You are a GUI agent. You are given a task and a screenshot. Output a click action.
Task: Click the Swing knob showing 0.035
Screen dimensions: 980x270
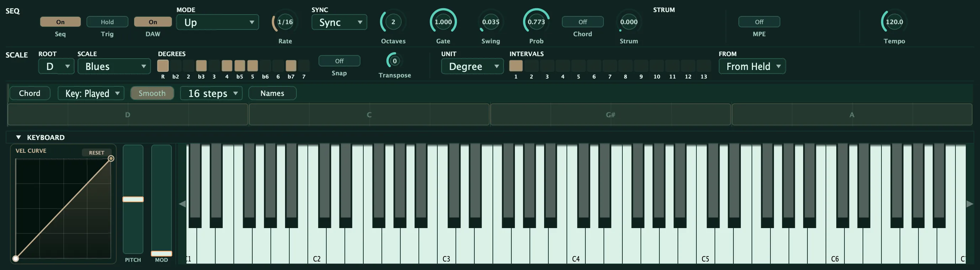click(x=490, y=22)
